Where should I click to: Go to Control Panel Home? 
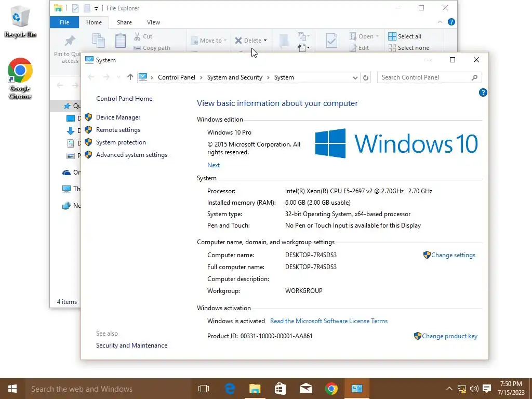pyautogui.click(x=124, y=99)
